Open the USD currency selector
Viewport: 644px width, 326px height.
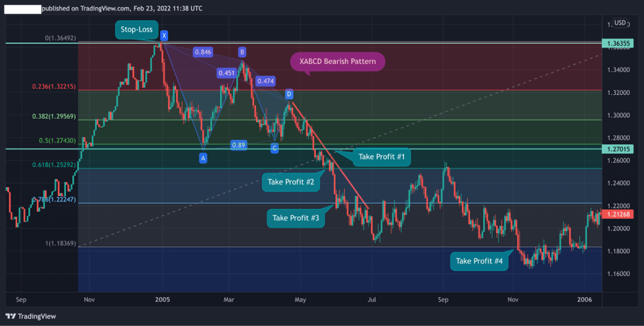(x=620, y=23)
